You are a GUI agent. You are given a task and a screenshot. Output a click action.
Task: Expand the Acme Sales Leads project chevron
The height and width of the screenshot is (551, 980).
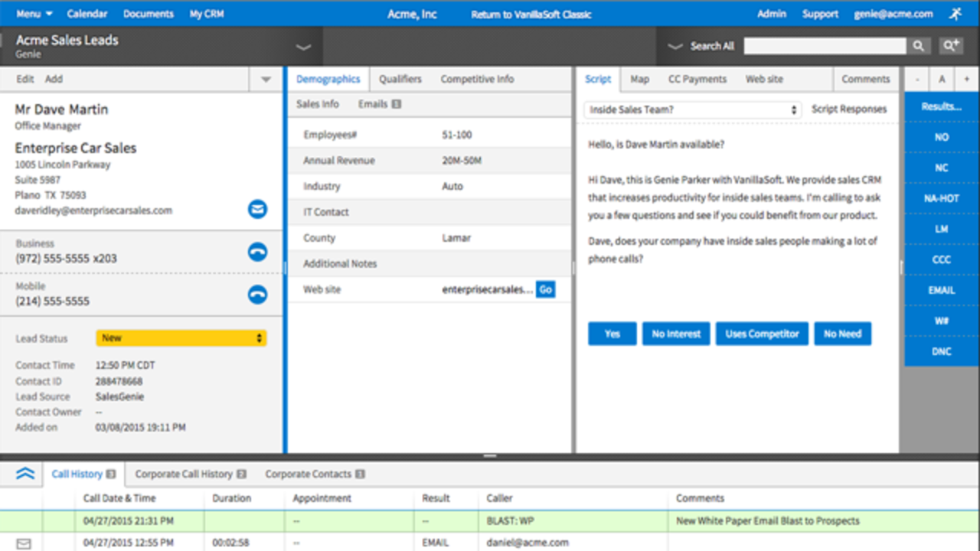(x=304, y=47)
